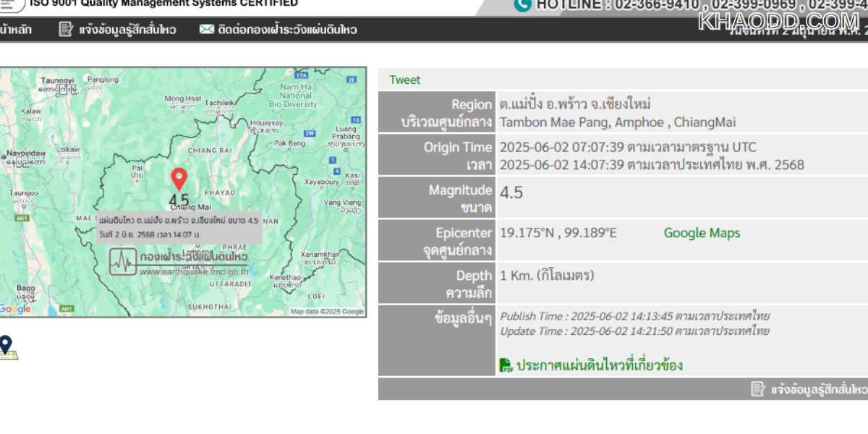868x434 pixels.
Task: Click the Publish Time line
Action: click(635, 316)
